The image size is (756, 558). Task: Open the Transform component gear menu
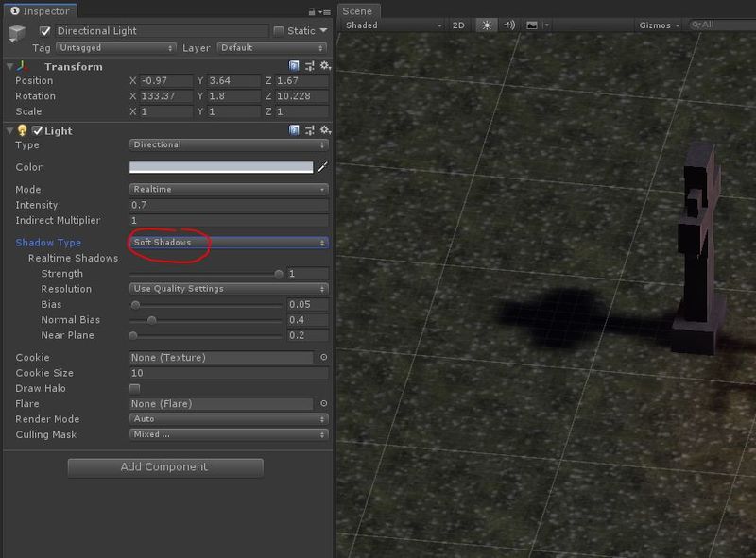point(325,65)
